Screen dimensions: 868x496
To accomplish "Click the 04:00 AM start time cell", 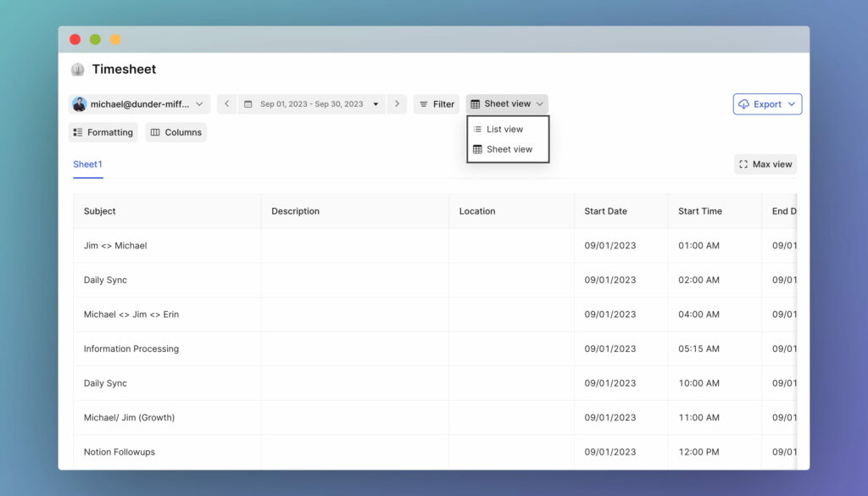I will point(715,315).
